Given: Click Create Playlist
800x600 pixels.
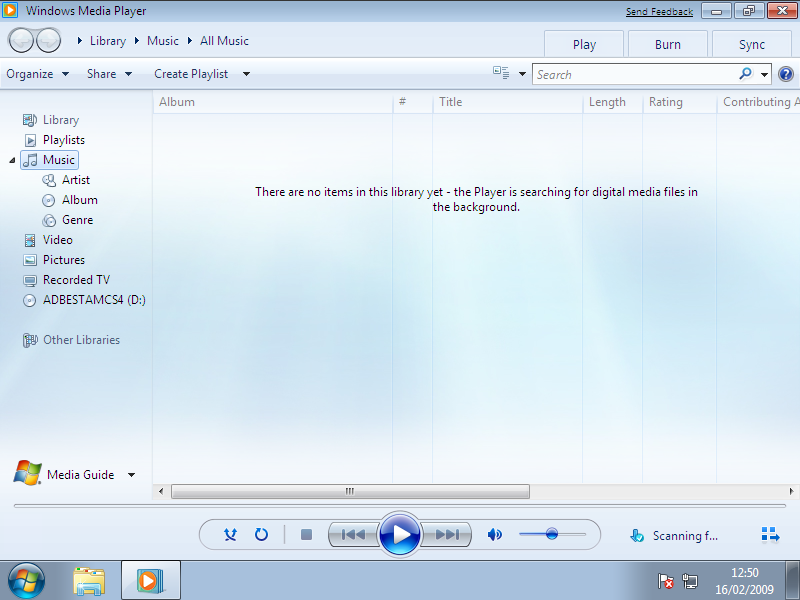Looking at the screenshot, I should point(191,74).
